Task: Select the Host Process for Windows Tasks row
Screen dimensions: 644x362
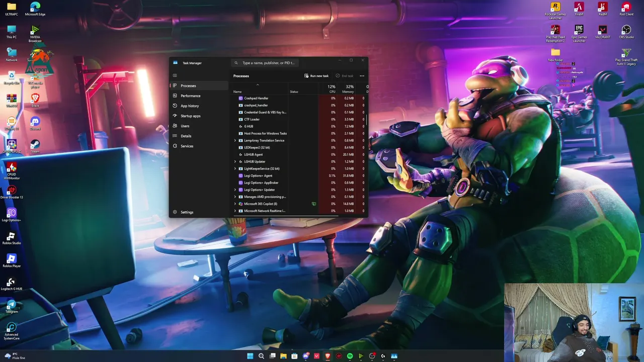Action: 299,133
